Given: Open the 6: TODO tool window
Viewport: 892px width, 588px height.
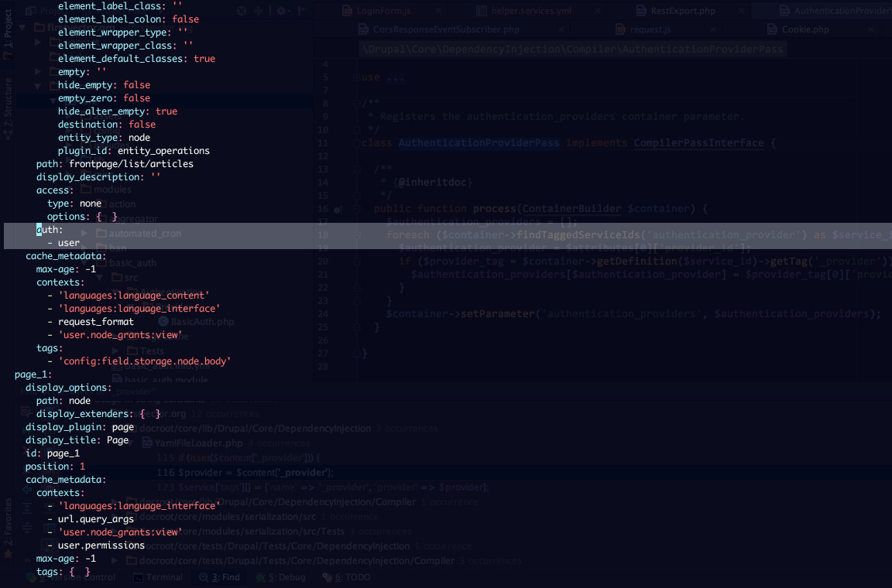Looking at the screenshot, I should coord(346,577).
